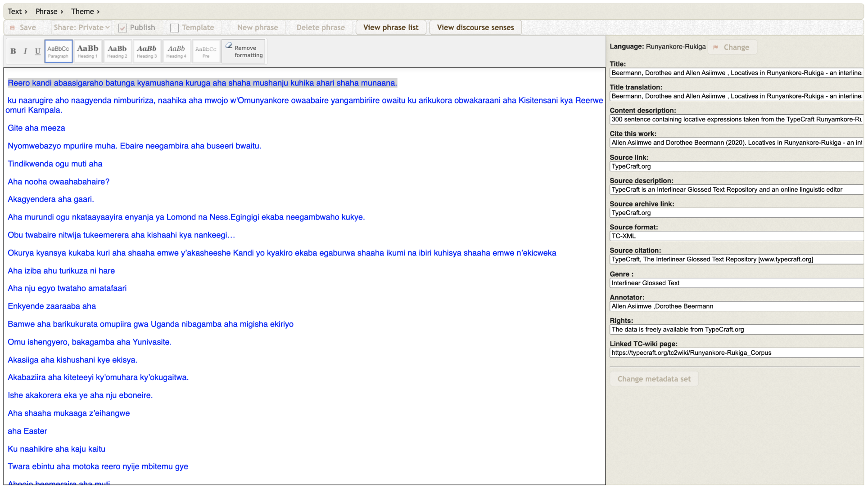Screen dimensions: 868x488
Task: Edit the Rights field
Action: [x=737, y=330]
